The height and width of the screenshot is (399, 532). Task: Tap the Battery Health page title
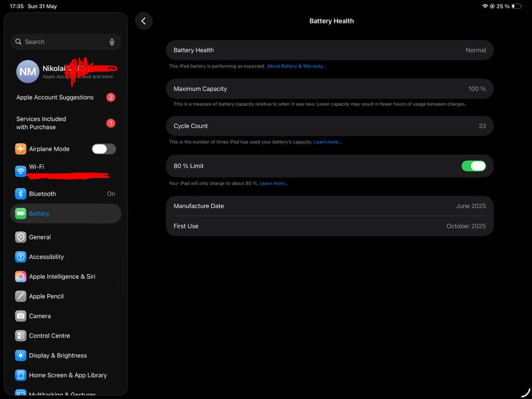point(331,21)
